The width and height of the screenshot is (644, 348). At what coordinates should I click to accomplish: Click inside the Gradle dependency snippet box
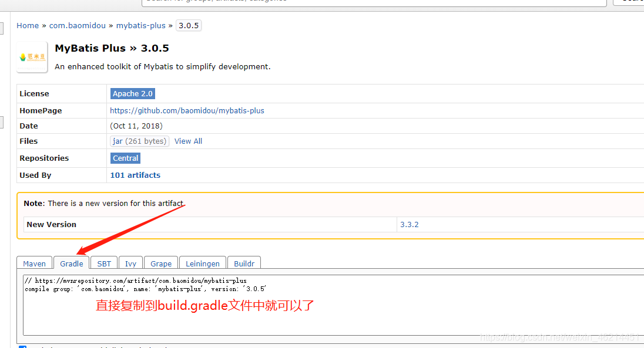(334, 305)
